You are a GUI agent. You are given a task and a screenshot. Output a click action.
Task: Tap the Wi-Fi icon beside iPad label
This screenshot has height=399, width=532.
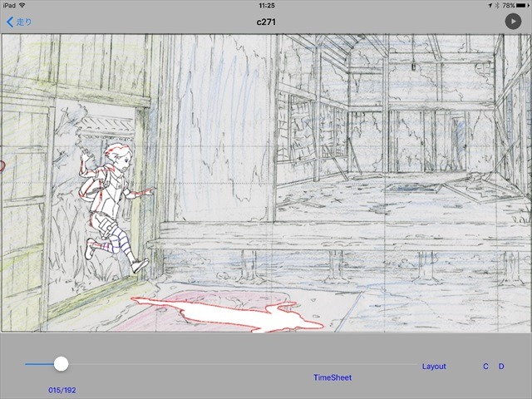tap(24, 5)
